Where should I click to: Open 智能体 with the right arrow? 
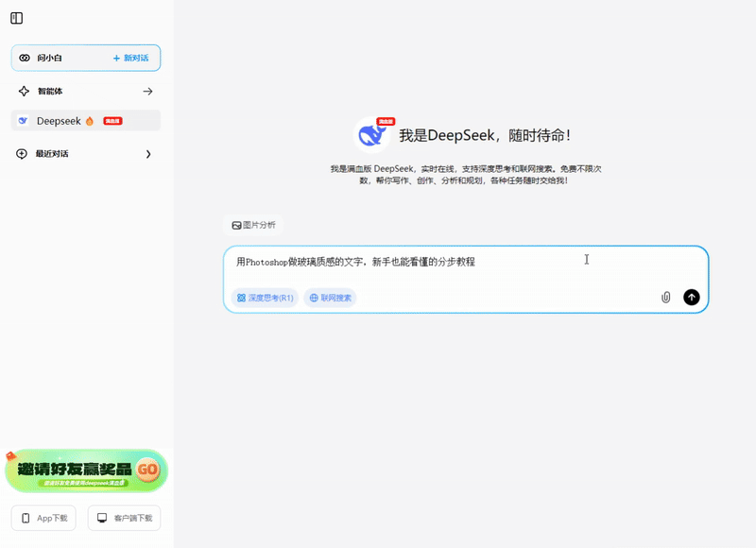148,91
